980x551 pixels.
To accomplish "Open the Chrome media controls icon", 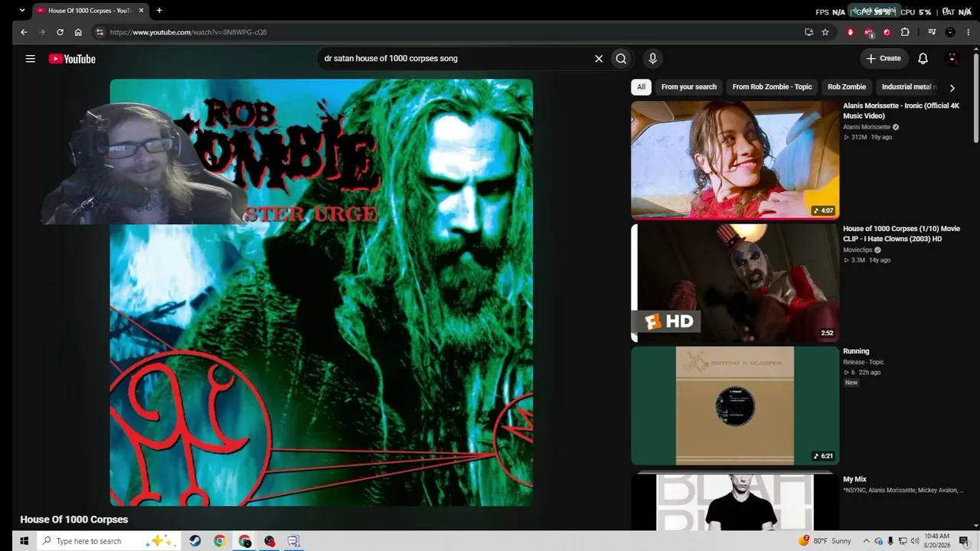I will pyautogui.click(x=932, y=32).
